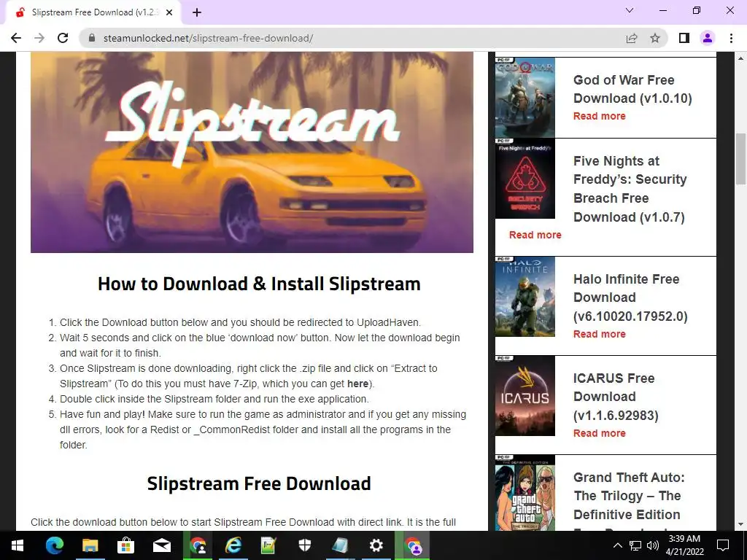747x560 pixels.
Task: View site info via the padlock icon
Action: [92, 38]
